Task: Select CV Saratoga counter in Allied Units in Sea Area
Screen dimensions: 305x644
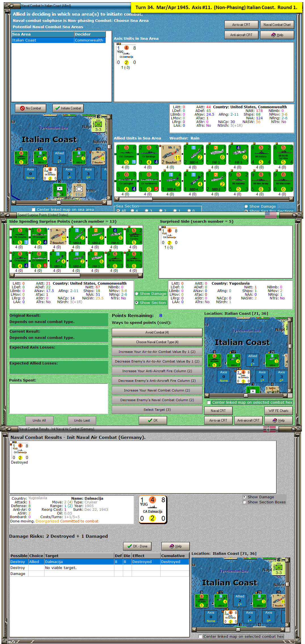Action: pos(149,155)
